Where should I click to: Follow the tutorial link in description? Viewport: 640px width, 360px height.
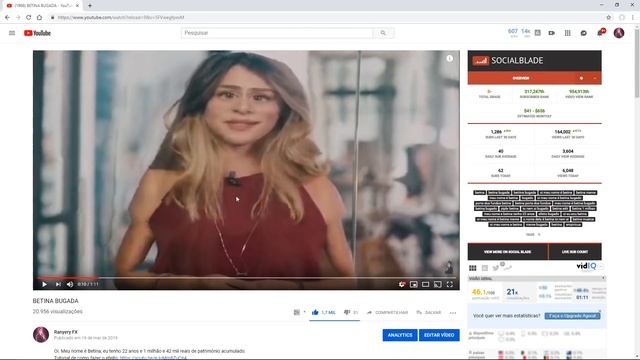pos(153,358)
